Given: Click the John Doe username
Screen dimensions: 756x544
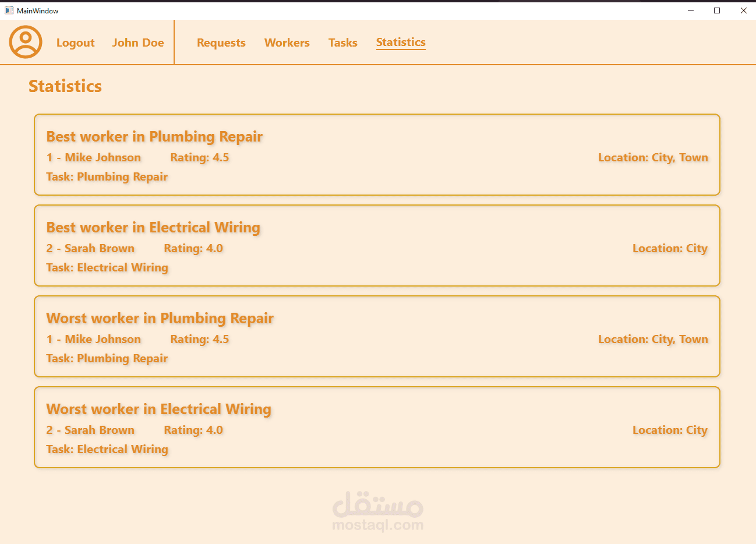Looking at the screenshot, I should (x=138, y=43).
